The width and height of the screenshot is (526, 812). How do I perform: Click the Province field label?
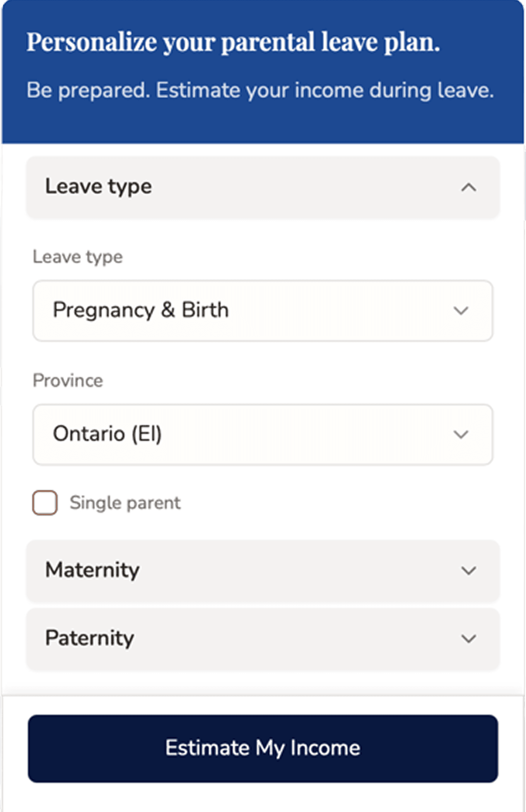(68, 381)
